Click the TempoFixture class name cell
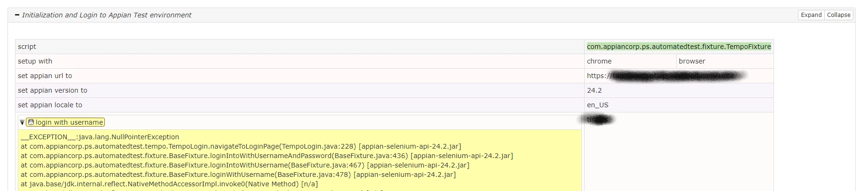This screenshot has height=191, width=868. pyautogui.click(x=679, y=47)
